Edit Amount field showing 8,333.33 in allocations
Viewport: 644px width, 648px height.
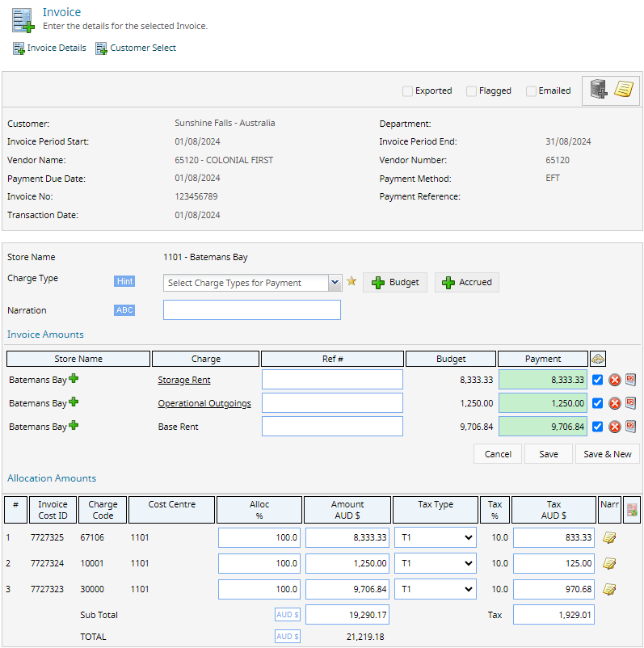click(x=347, y=537)
